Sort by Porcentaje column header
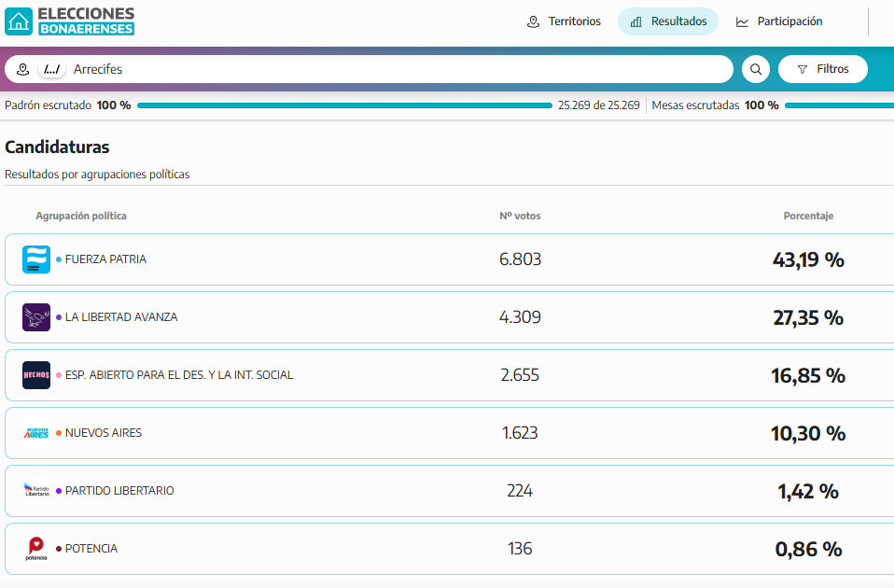Image resolution: width=894 pixels, height=588 pixels. (x=808, y=216)
